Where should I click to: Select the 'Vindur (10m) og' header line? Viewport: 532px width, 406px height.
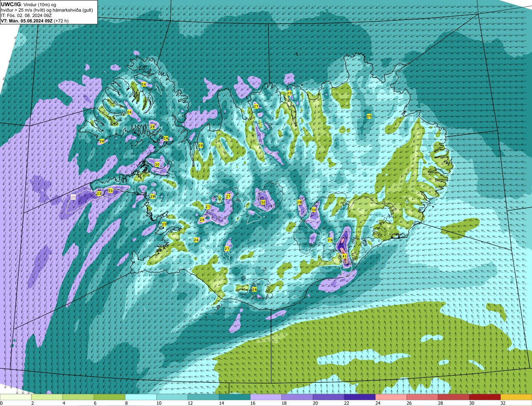[x=39, y=4]
